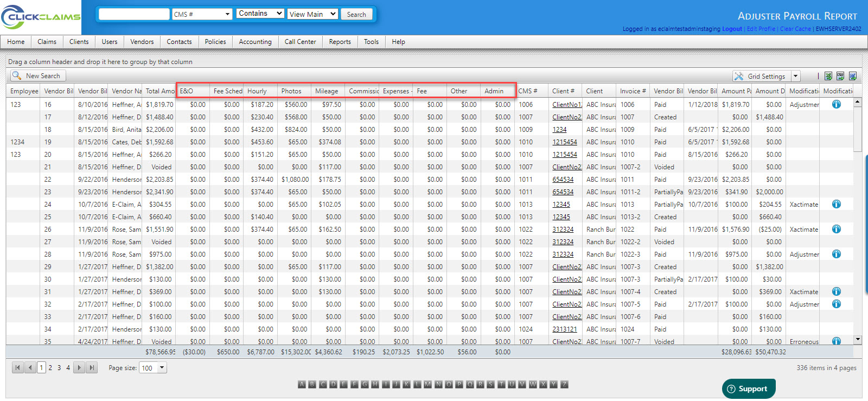The width and height of the screenshot is (868, 401).
Task: Click the ClickClaims logo
Action: coord(41,17)
